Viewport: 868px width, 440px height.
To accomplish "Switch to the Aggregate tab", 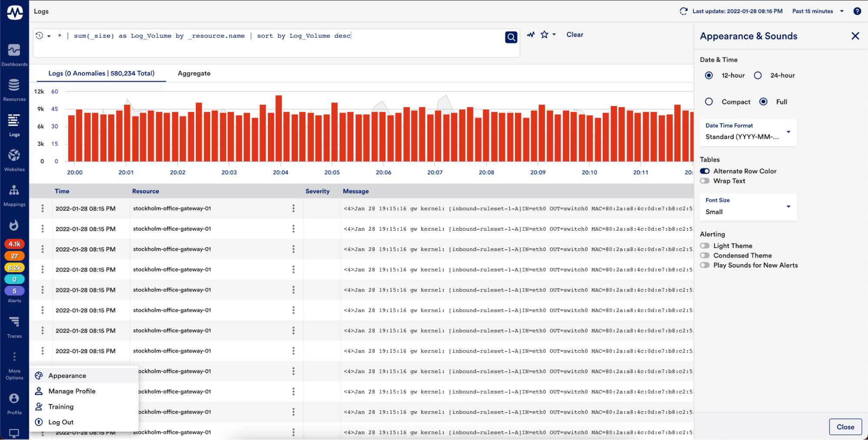I will pyautogui.click(x=194, y=73).
